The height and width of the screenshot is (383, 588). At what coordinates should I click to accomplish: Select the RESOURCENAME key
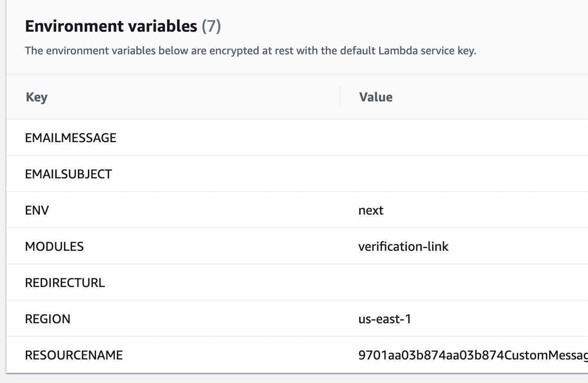74,355
